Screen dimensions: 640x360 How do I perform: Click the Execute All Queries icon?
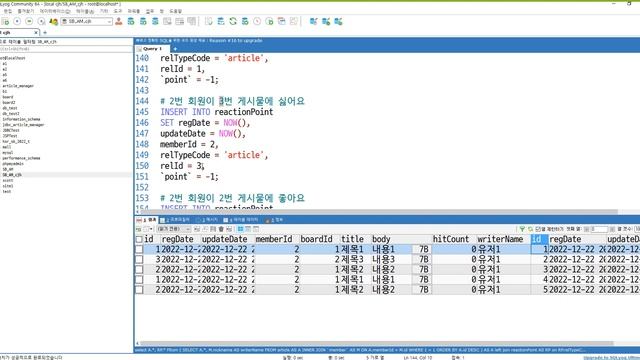tap(29, 21)
